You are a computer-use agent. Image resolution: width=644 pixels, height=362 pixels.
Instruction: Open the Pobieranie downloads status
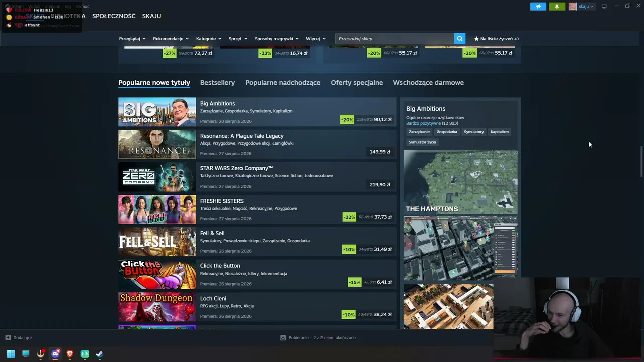[318, 338]
